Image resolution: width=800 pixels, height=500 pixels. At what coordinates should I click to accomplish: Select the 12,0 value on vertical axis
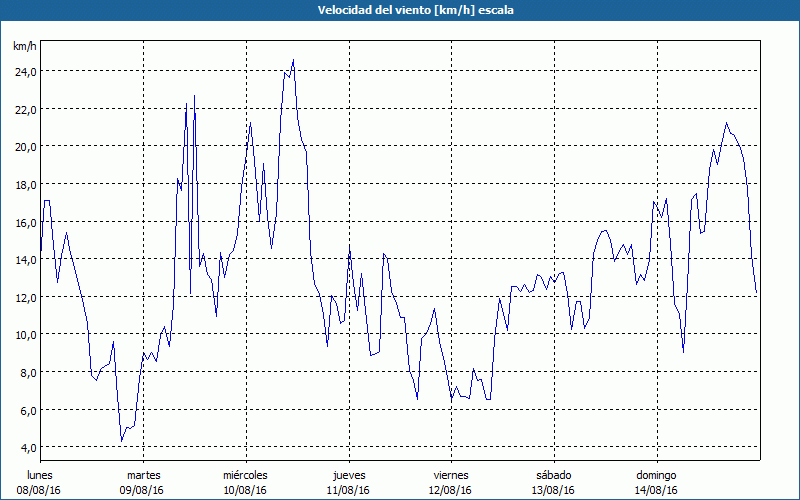click(24, 297)
